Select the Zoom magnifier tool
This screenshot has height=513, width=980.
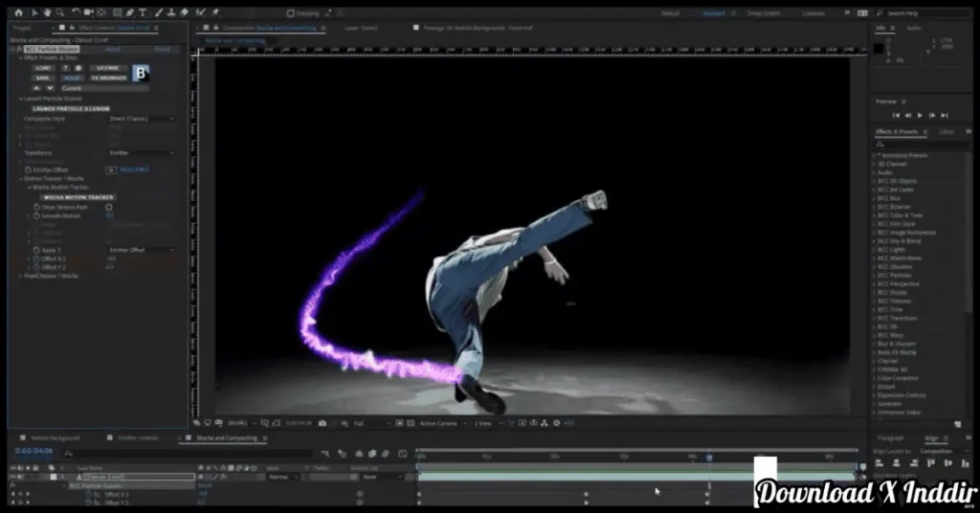click(60, 12)
